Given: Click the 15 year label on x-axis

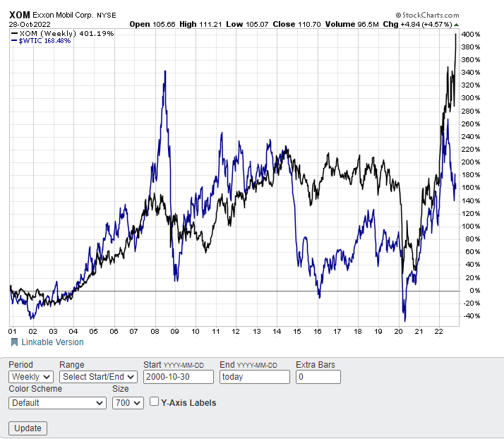Looking at the screenshot, I should [x=297, y=331].
